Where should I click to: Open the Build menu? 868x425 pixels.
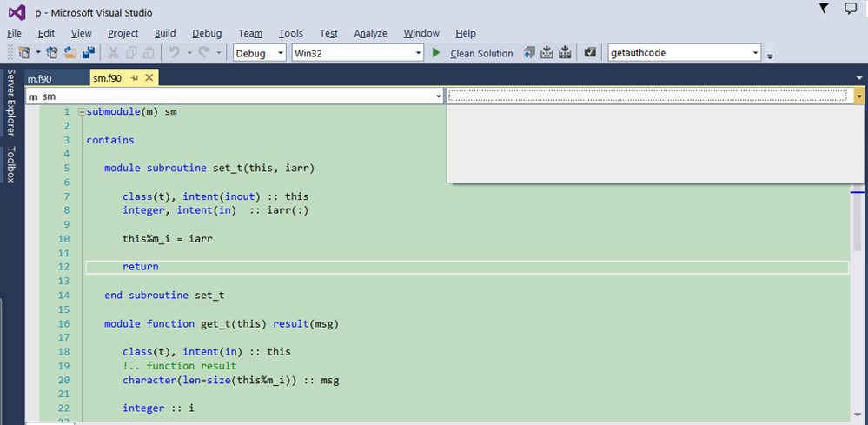click(x=165, y=33)
